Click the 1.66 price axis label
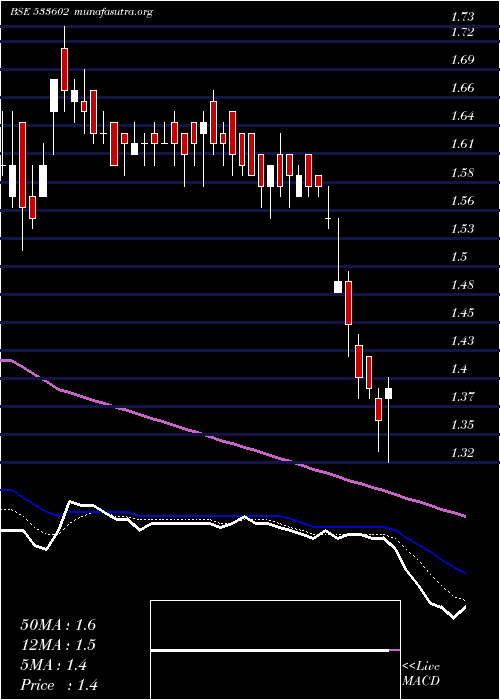Viewport: 500px width, 700px height. (x=463, y=88)
